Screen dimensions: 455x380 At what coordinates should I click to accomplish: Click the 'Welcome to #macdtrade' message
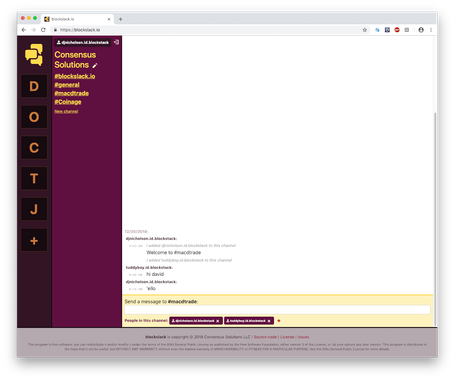click(x=174, y=253)
